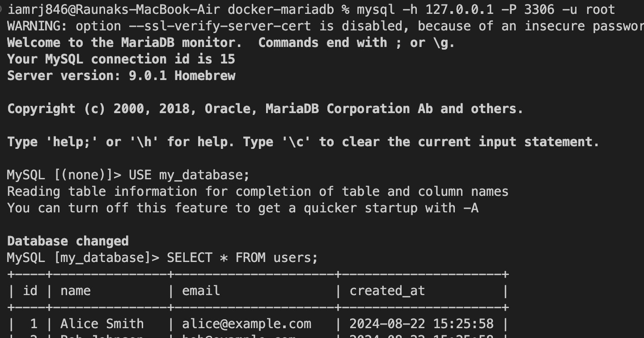Click the 'id' column header
Image resolution: width=644 pixels, height=338 pixels.
pos(30,291)
